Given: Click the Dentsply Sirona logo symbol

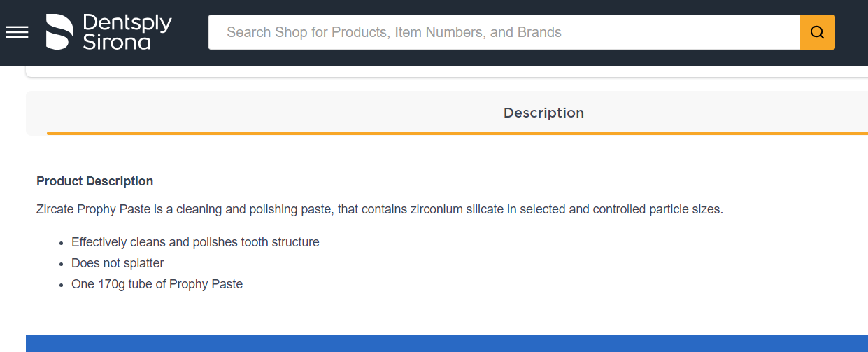Looking at the screenshot, I should click(x=59, y=32).
